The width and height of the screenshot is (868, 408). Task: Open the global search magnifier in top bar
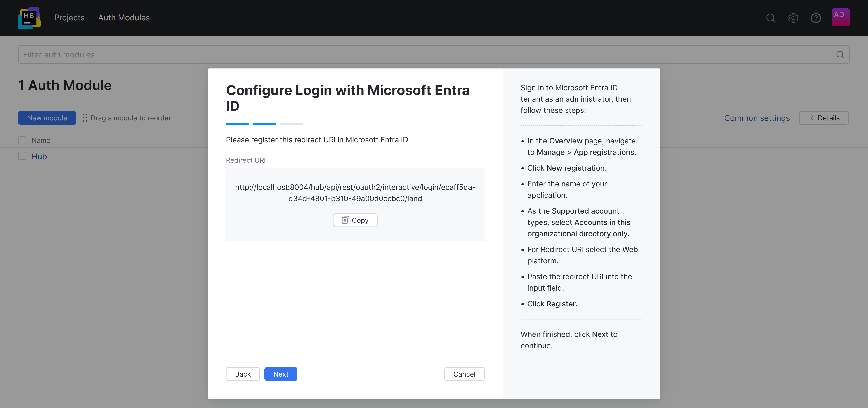(770, 18)
